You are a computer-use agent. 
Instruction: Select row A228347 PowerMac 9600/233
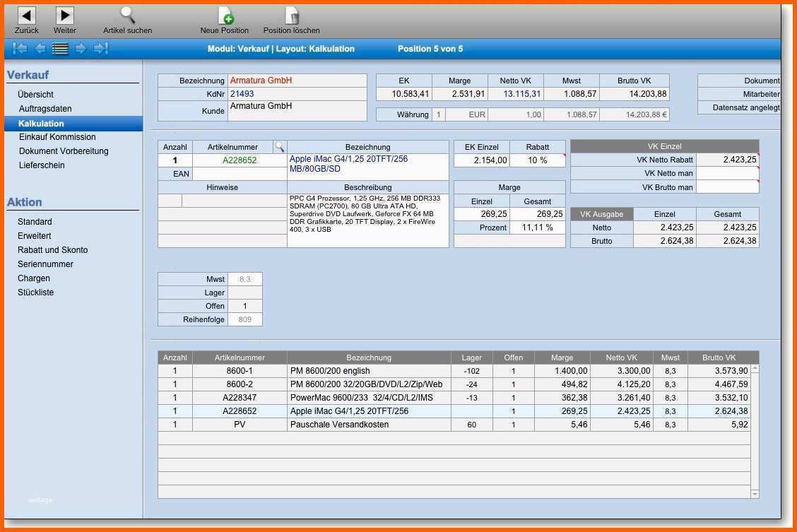point(454,397)
